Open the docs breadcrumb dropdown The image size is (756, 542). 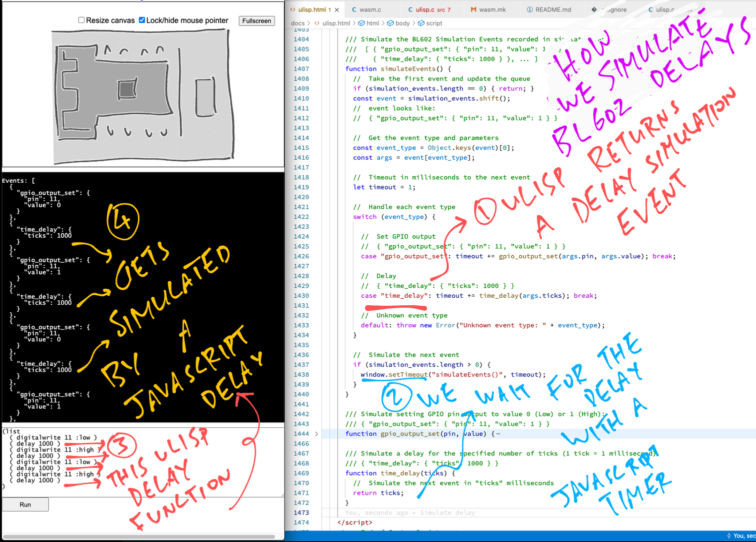(x=297, y=23)
